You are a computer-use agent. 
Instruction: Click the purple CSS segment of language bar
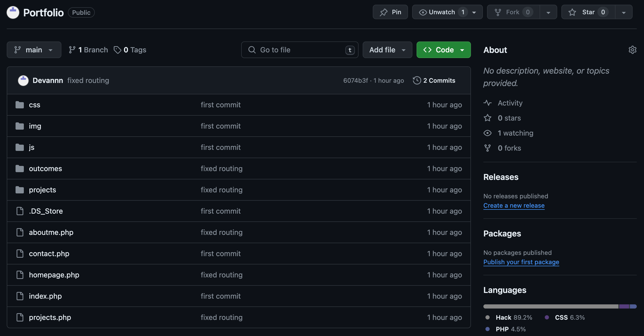[624, 306]
